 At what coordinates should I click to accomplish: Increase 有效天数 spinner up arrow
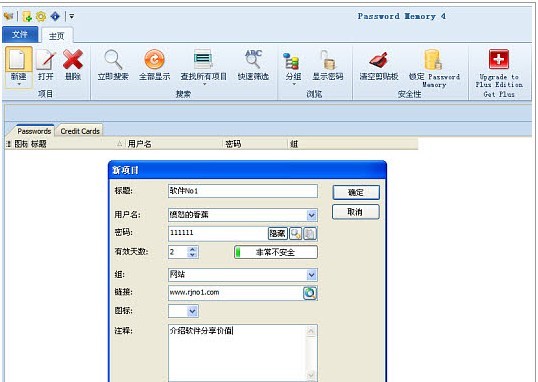click(x=192, y=249)
